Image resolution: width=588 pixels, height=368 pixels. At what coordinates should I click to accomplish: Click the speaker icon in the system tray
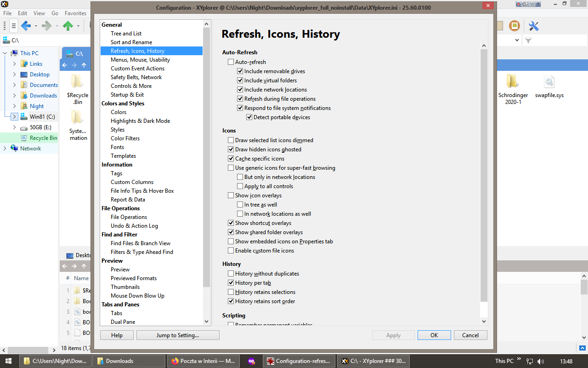[541, 361]
